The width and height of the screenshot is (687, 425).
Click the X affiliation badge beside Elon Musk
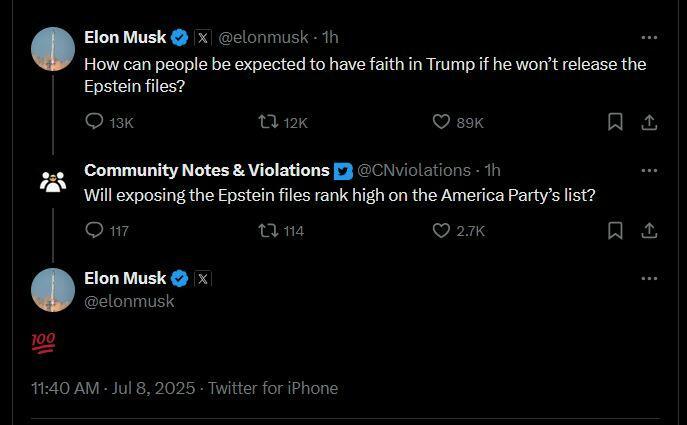coord(203,38)
